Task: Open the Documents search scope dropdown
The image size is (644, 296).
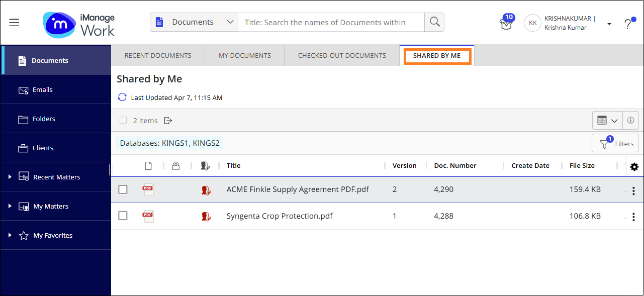Action: (194, 22)
